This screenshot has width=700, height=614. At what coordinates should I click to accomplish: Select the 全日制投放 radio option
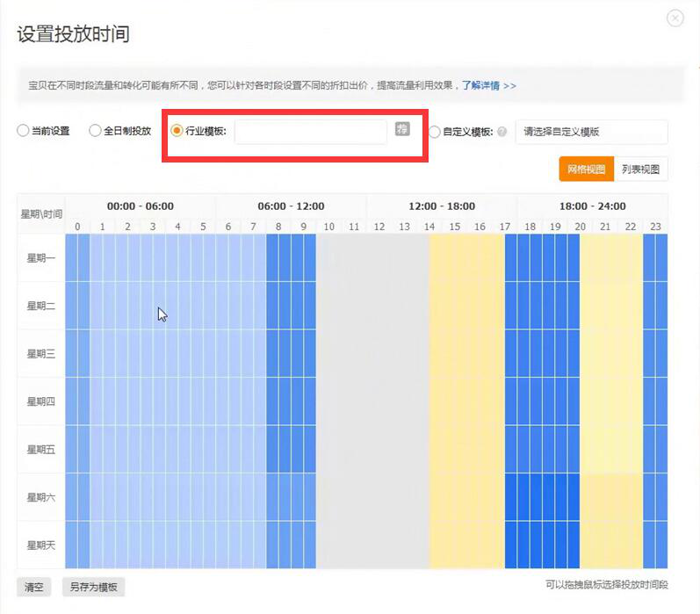[x=96, y=131]
